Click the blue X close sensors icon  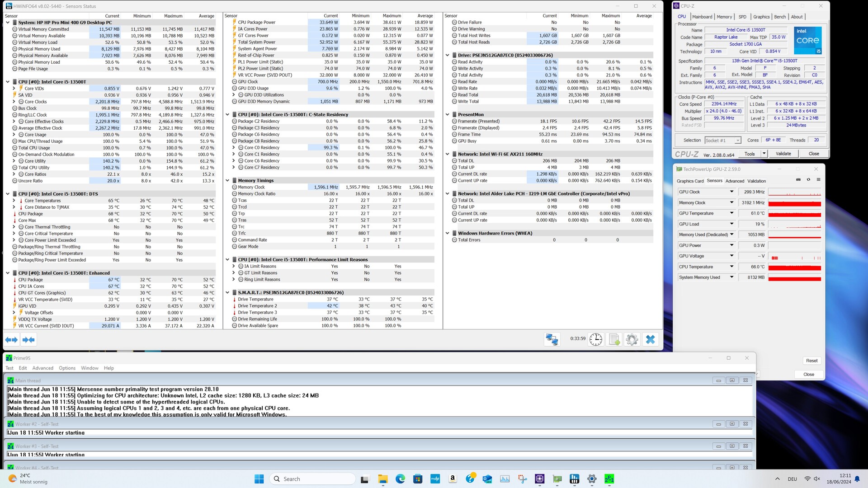[650, 340]
